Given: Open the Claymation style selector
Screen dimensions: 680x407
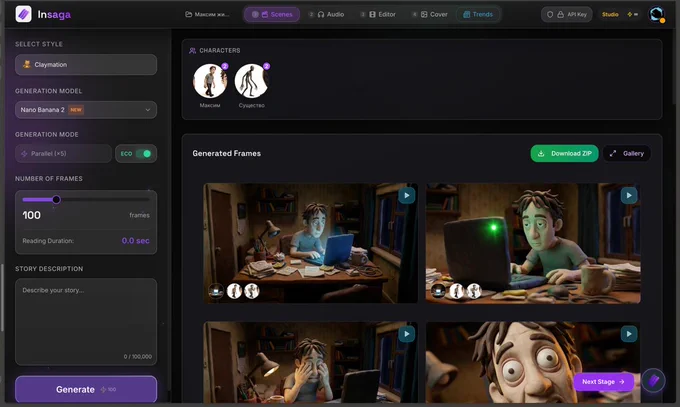Looking at the screenshot, I should coord(86,65).
